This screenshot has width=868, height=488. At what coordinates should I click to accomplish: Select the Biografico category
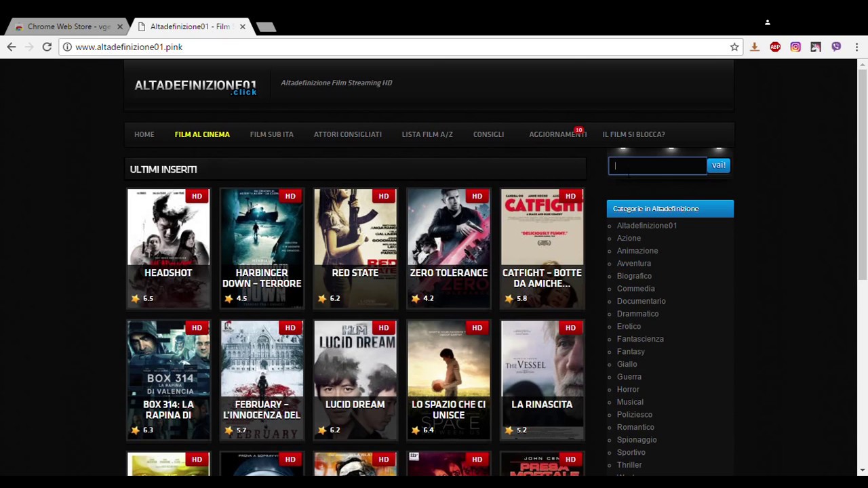point(634,276)
